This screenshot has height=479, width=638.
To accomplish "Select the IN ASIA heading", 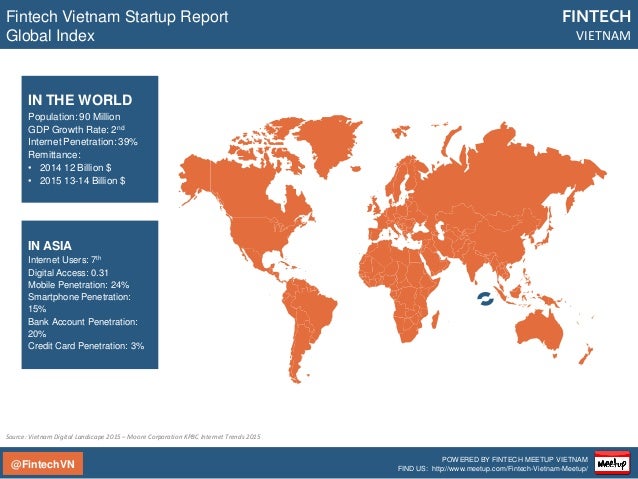I will click(50, 246).
